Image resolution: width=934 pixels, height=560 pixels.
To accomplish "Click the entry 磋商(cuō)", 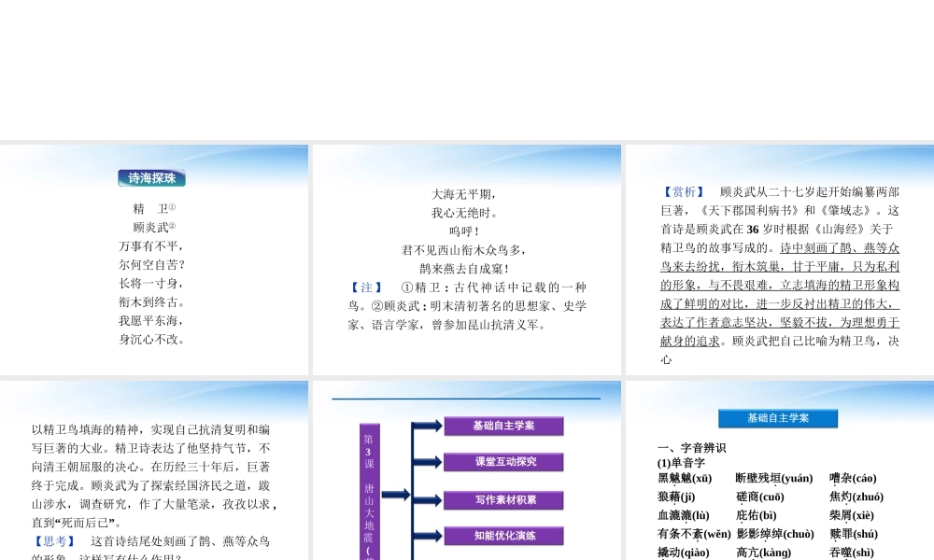I will [x=760, y=497].
